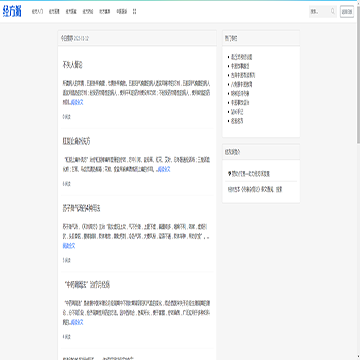The image size is (360, 360).
Task: Click the outlined button right of search box
Action: (347, 12)
